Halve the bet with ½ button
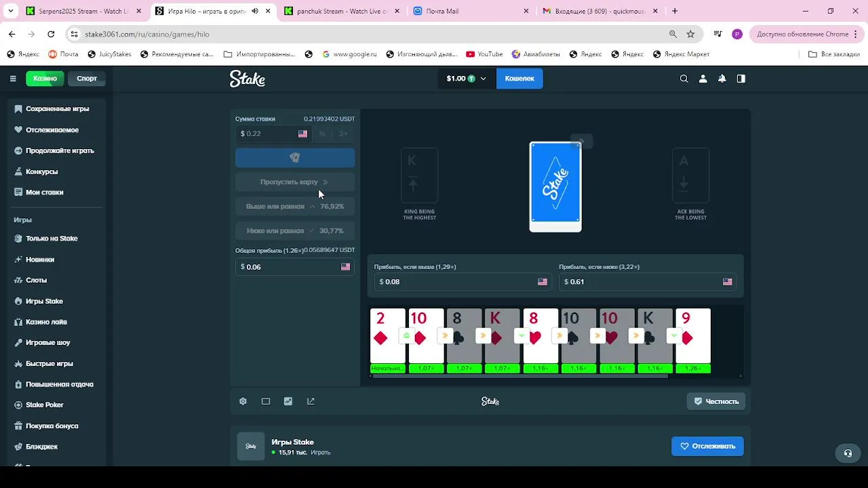Screen dimensions: 868x488 [322, 134]
